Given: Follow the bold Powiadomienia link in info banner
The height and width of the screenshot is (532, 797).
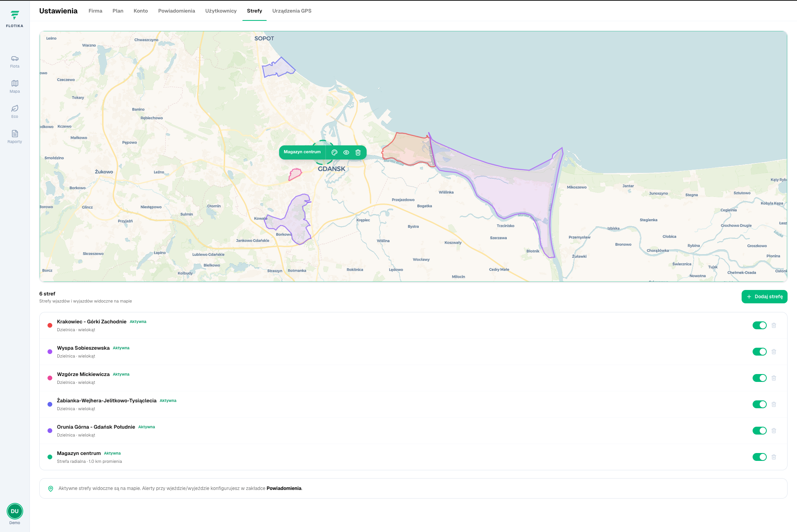Looking at the screenshot, I should tap(284, 488).
